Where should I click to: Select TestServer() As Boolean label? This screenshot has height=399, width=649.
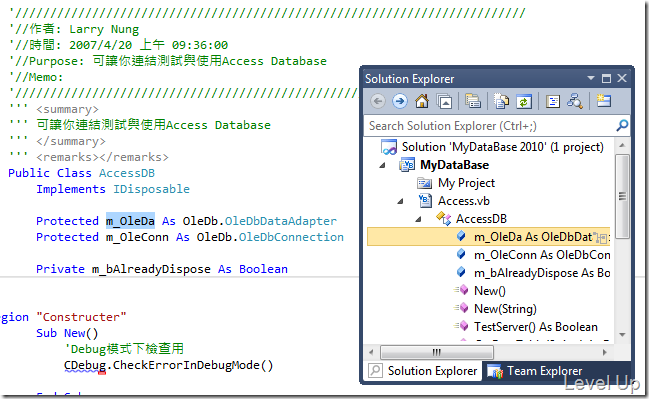pyautogui.click(x=536, y=327)
